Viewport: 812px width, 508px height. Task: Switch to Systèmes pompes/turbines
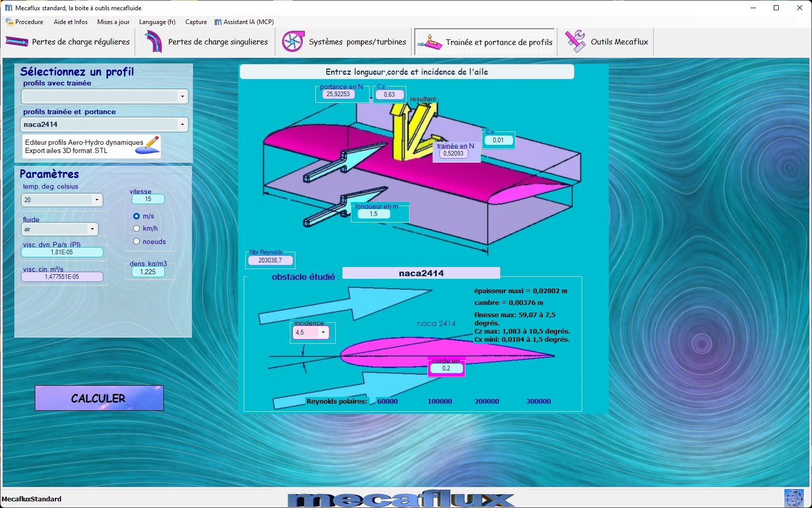(x=344, y=42)
